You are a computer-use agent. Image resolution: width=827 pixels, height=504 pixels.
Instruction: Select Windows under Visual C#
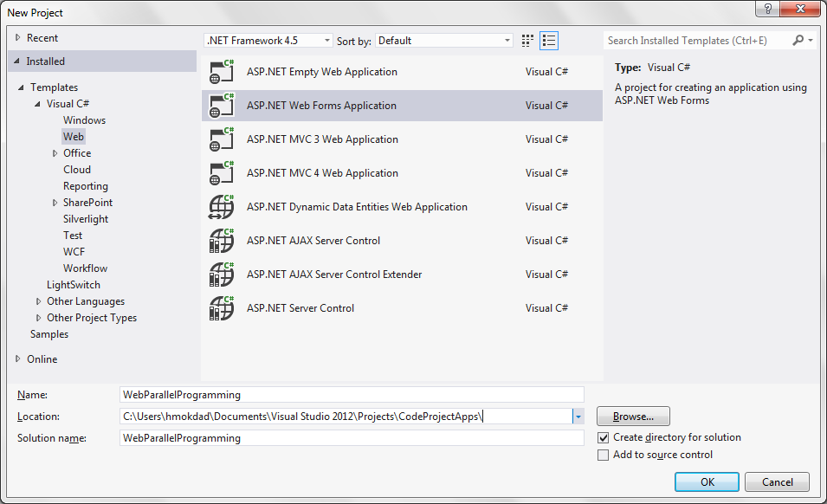84,120
